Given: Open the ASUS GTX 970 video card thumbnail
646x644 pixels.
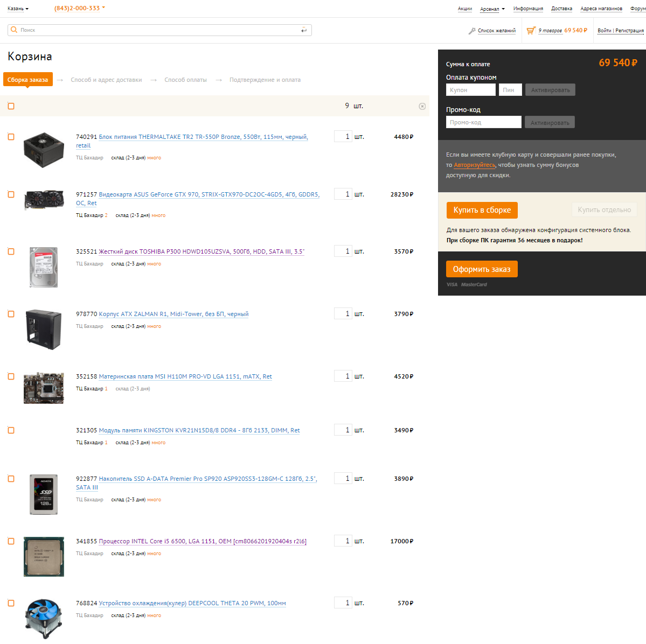Looking at the screenshot, I should [x=44, y=200].
